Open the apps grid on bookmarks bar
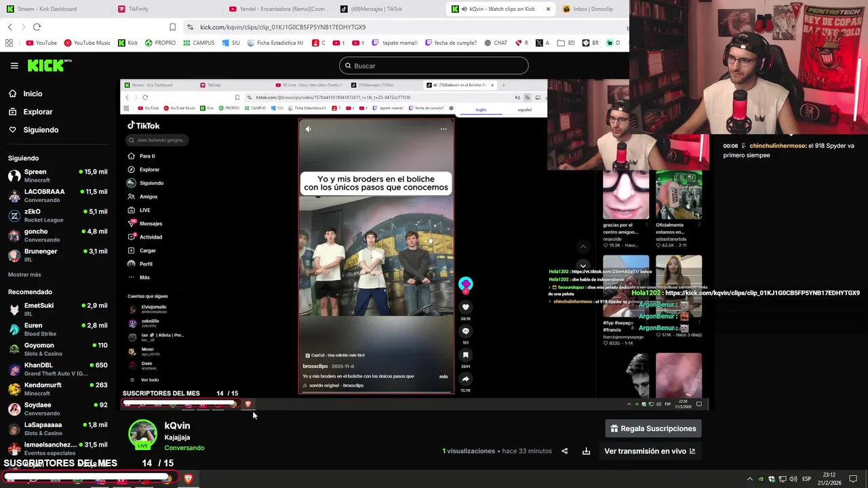The height and width of the screenshot is (488, 868). tap(9, 43)
